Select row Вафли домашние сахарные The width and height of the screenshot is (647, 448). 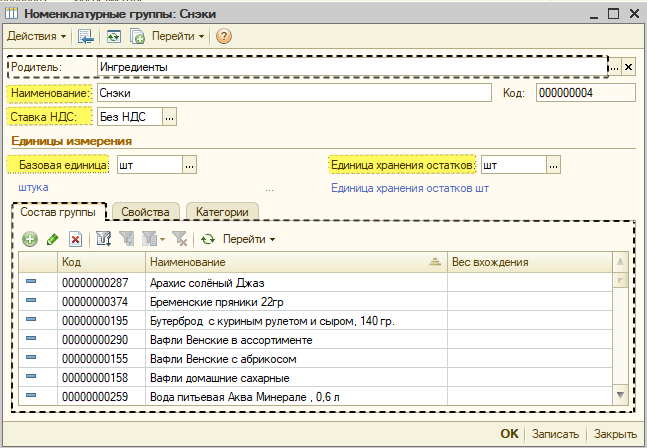(x=315, y=377)
